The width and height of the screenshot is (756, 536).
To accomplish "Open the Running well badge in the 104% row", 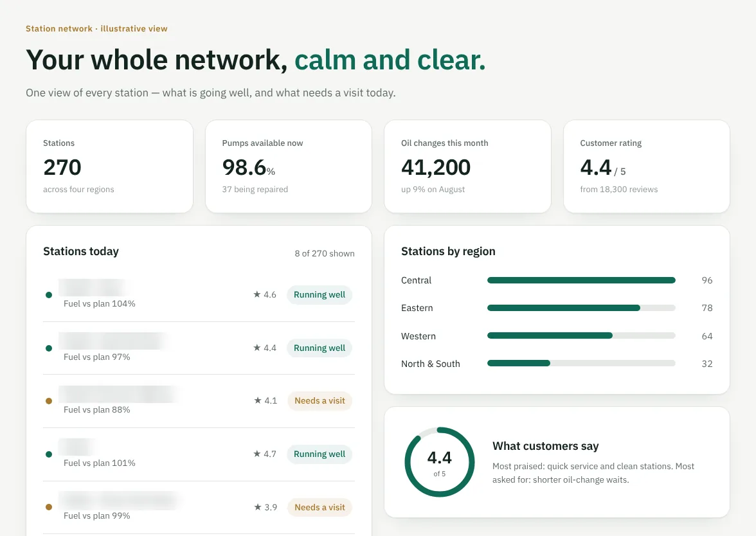I will pyautogui.click(x=319, y=295).
